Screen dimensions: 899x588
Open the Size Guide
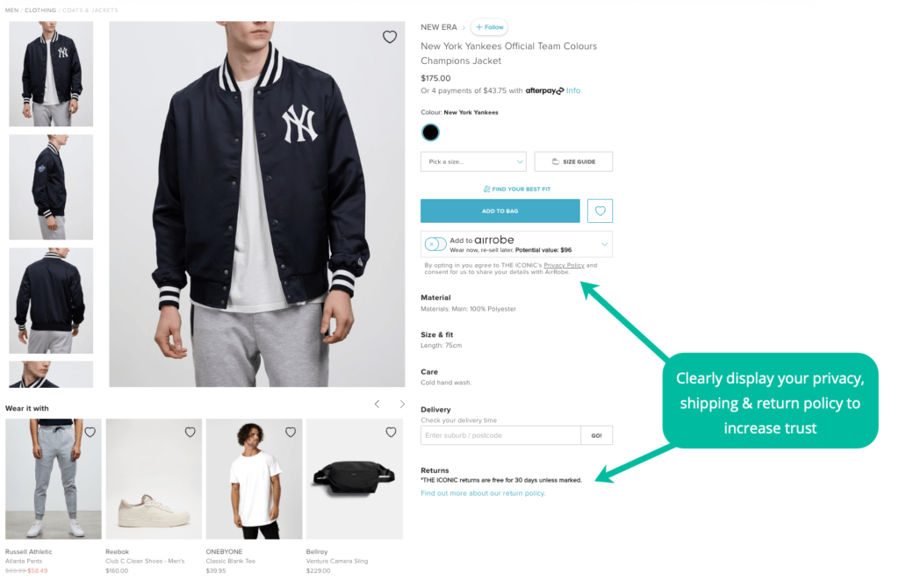[573, 161]
